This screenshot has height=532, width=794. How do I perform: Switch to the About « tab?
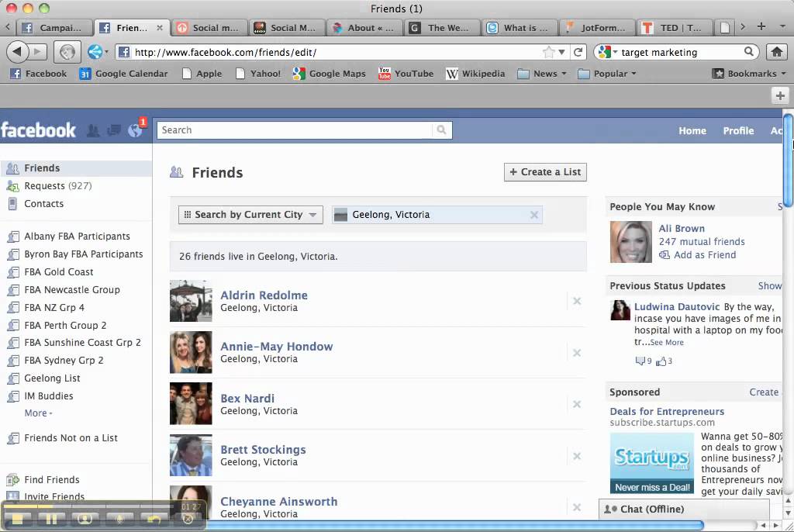tap(364, 28)
